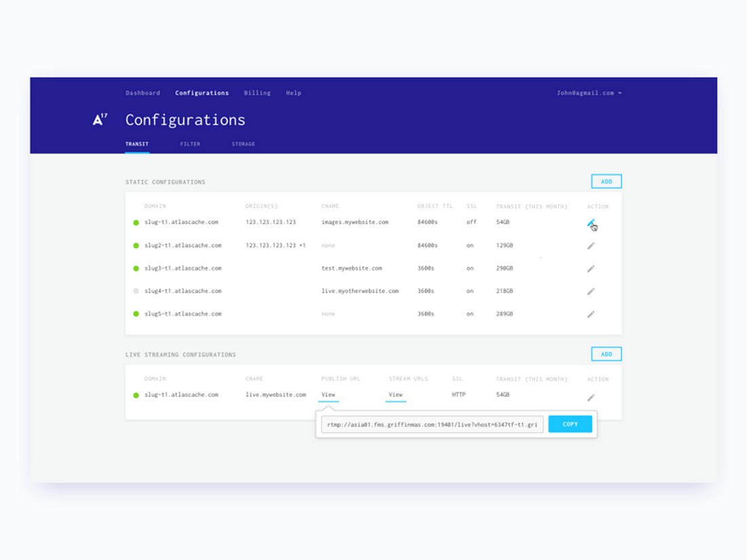The width and height of the screenshot is (747, 560).
Task: Edit slug3-t1.atlascache.com pencil icon
Action: click(591, 269)
